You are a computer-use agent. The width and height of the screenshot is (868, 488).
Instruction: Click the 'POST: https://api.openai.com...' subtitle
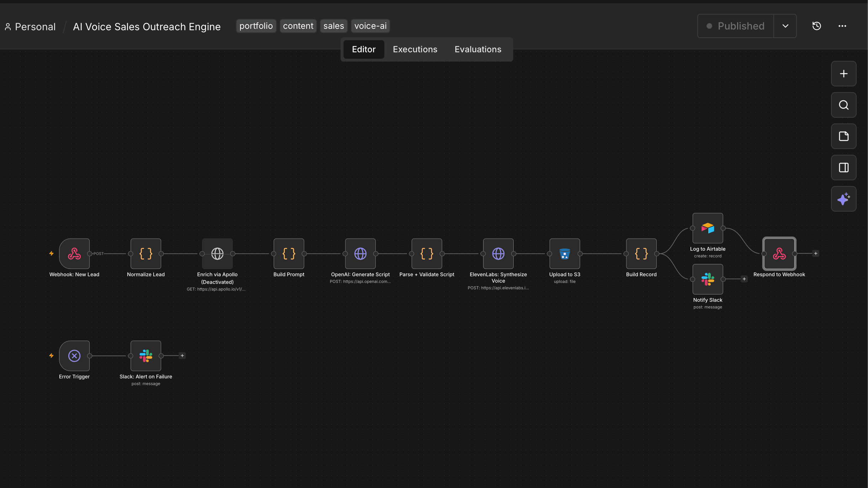(360, 282)
